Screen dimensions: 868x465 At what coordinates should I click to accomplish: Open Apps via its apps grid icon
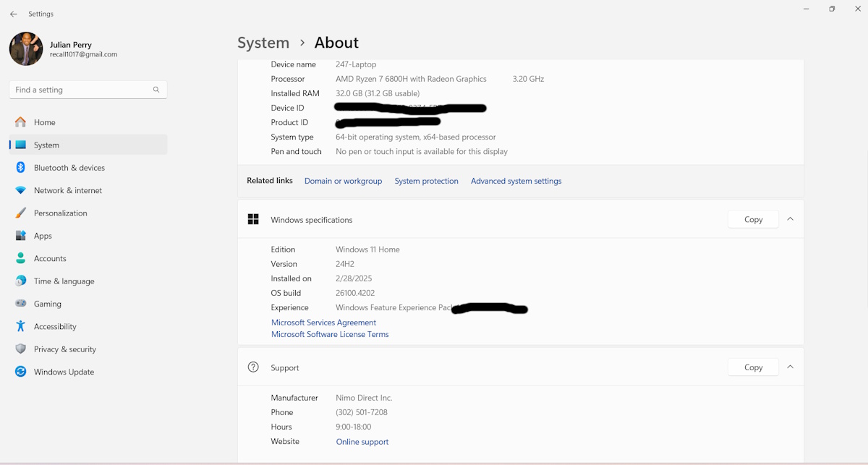click(20, 236)
